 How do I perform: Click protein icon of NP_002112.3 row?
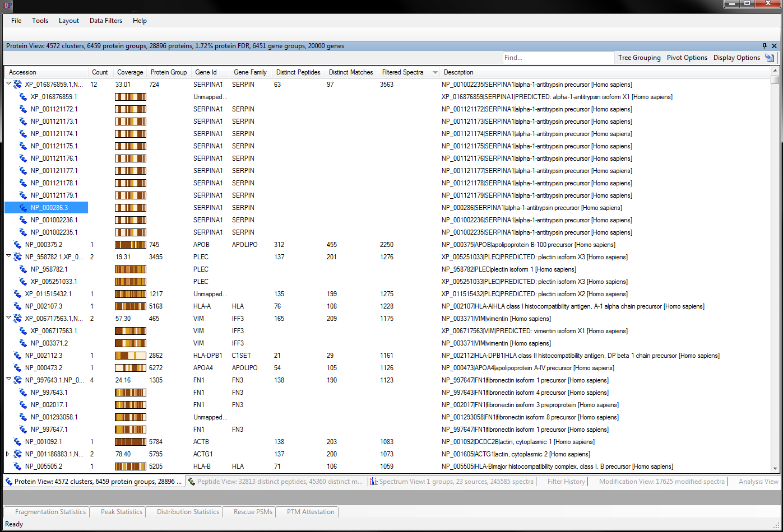point(17,356)
